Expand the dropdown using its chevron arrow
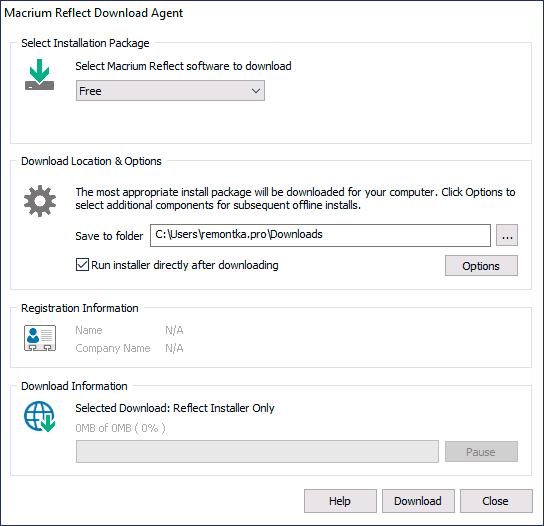The image size is (544, 526). click(x=256, y=91)
